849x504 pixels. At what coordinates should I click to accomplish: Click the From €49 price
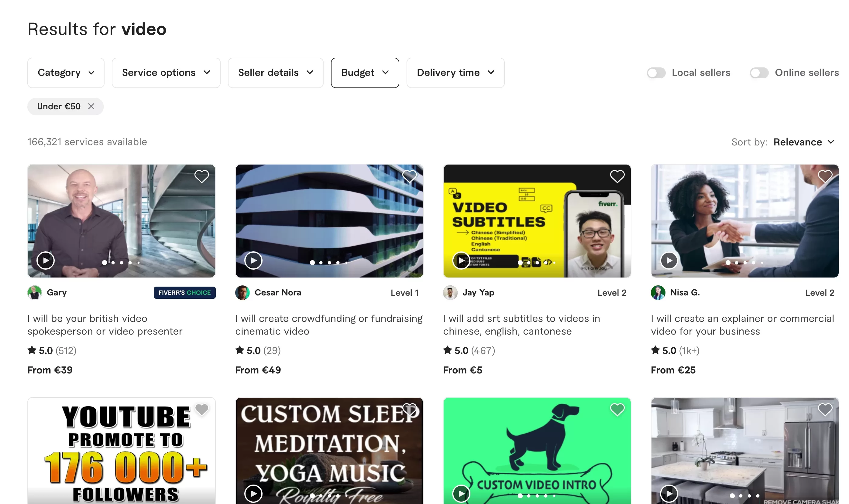(258, 370)
